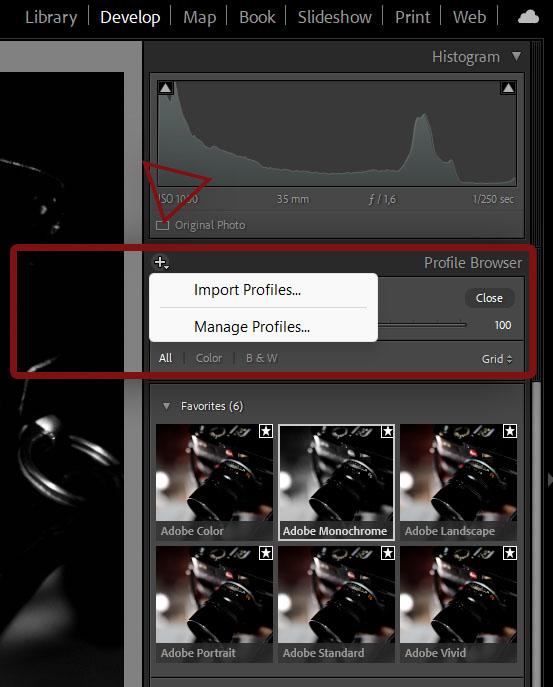Image resolution: width=553 pixels, height=687 pixels.
Task: Toggle highlight clipping indicator in histogram
Action: coord(508,88)
